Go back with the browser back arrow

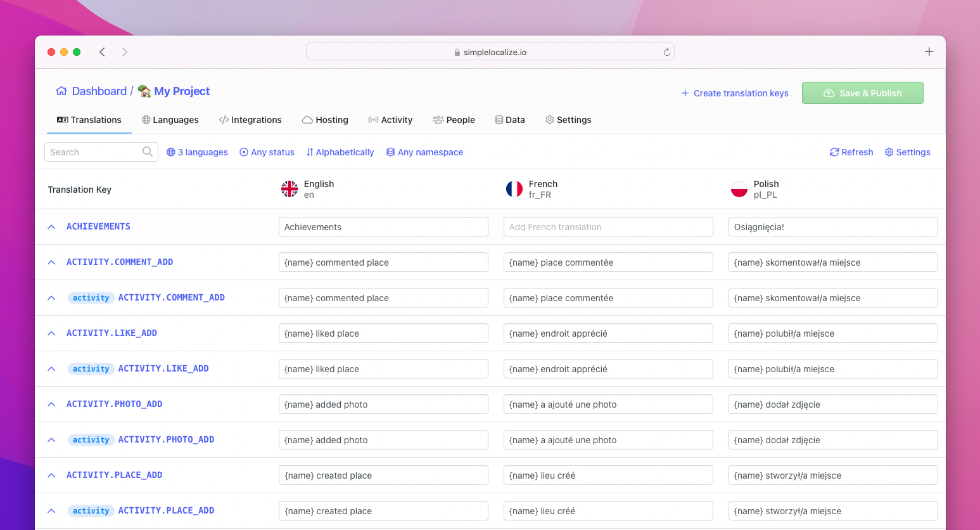pos(102,52)
